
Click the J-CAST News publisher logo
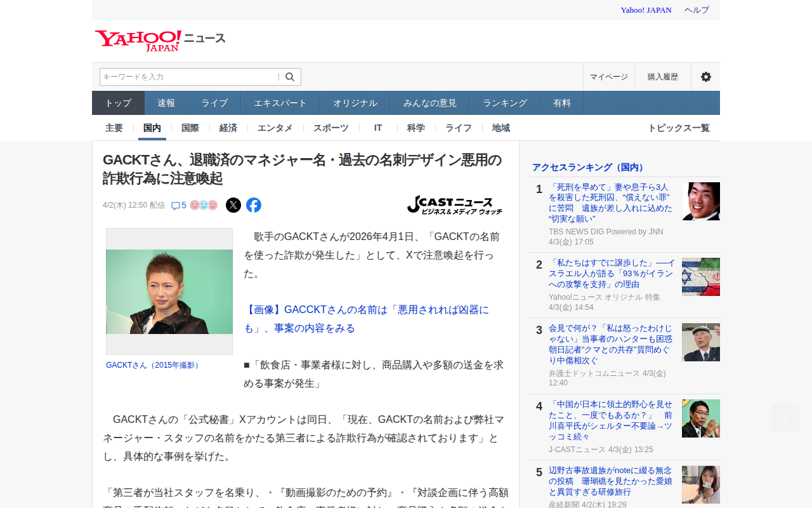pos(455,204)
